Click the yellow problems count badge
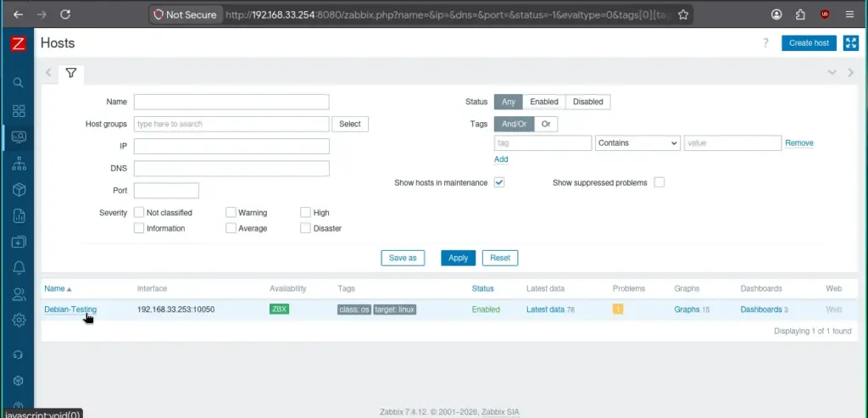868x418 pixels. pos(618,309)
